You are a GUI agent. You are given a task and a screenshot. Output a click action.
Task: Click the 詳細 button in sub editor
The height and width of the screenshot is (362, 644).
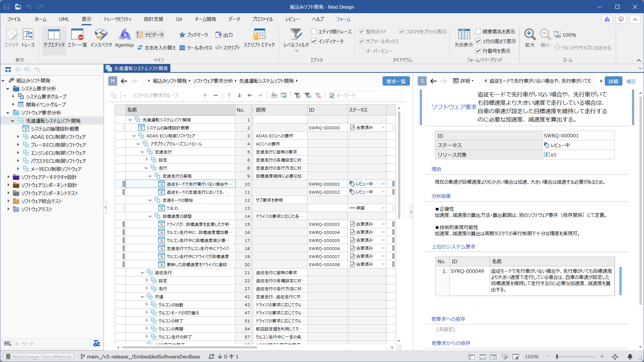click(x=613, y=81)
